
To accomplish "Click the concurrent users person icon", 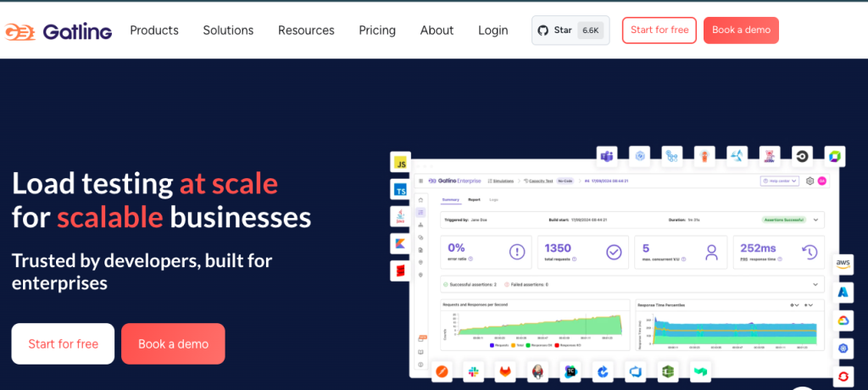I will [711, 252].
